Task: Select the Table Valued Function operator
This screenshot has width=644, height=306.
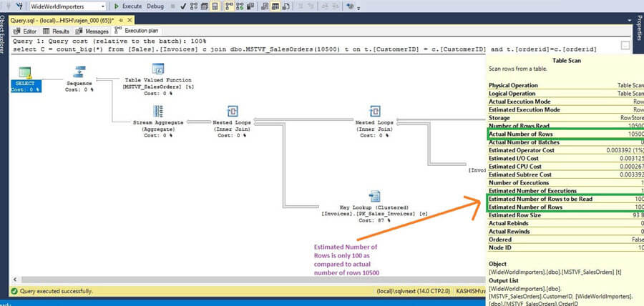Action: coord(158,79)
